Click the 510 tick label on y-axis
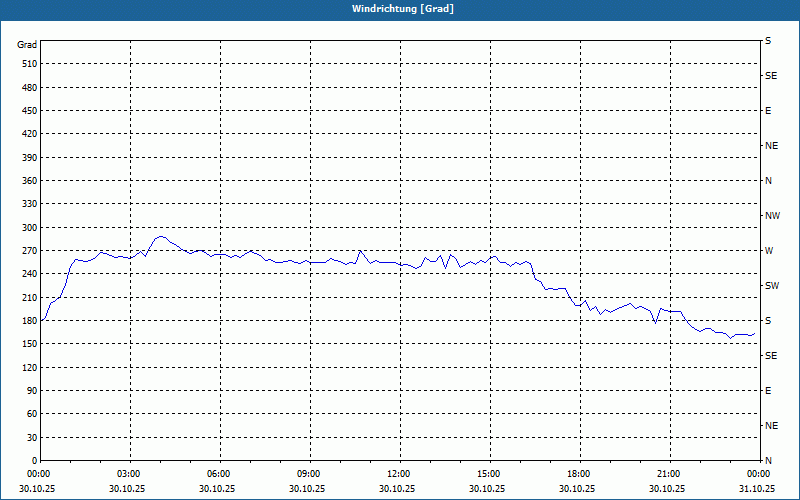 pos(30,64)
